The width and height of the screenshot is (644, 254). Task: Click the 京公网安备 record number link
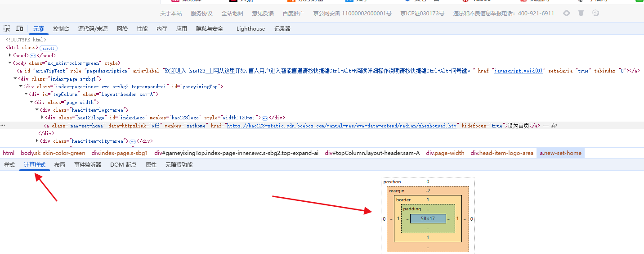(x=353, y=14)
